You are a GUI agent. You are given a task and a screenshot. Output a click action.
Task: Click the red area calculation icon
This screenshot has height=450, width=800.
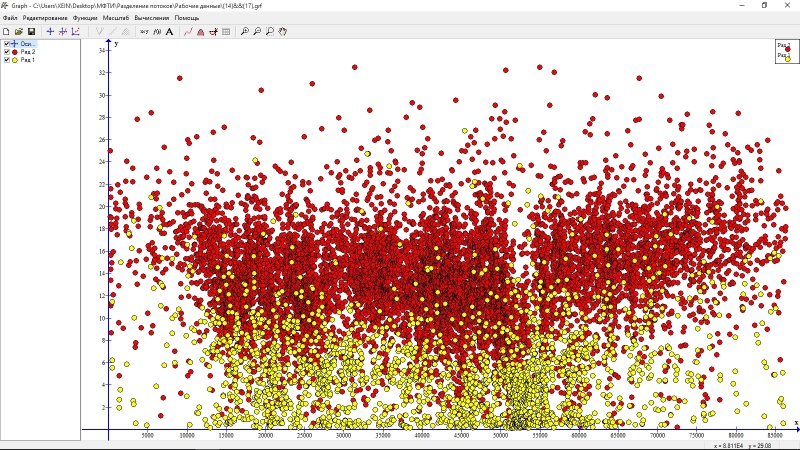click(201, 32)
